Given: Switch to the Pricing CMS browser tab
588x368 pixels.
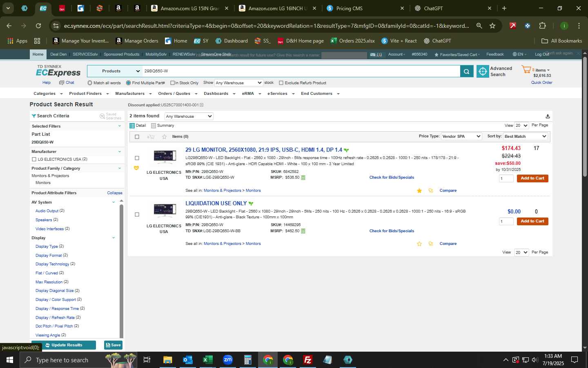Looking at the screenshot, I should 365,9.
